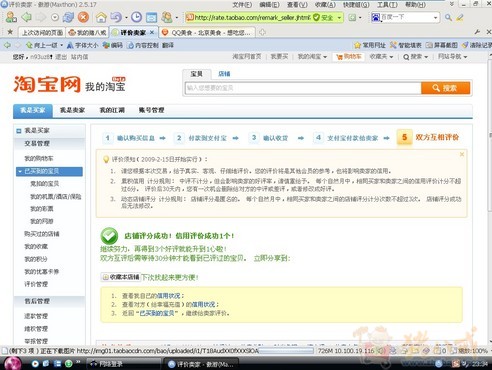Screen dimensions: 492x370
Task: Click into the Baidu 百度一下 search box
Action: tap(406, 18)
